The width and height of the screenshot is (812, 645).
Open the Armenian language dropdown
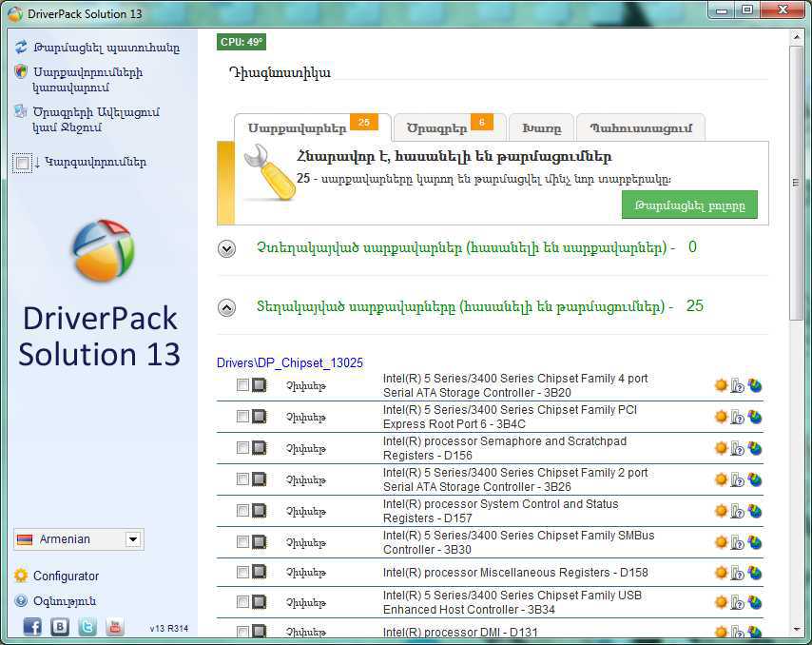click(79, 539)
